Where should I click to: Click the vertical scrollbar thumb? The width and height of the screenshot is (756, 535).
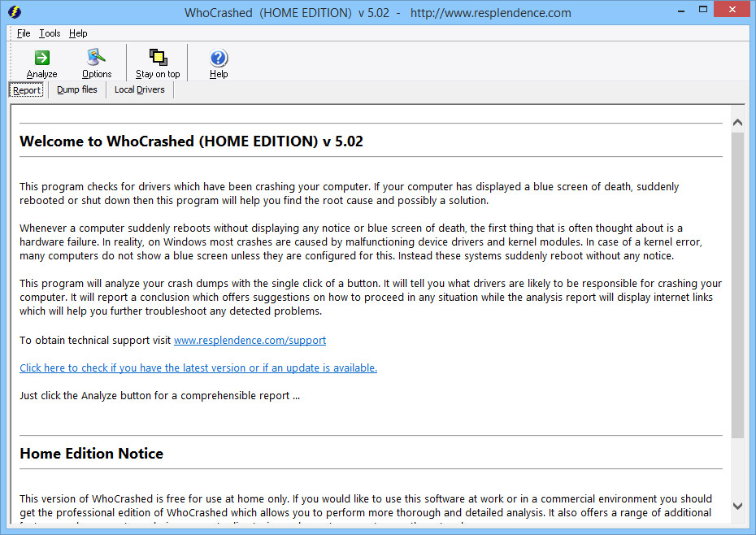click(737, 285)
